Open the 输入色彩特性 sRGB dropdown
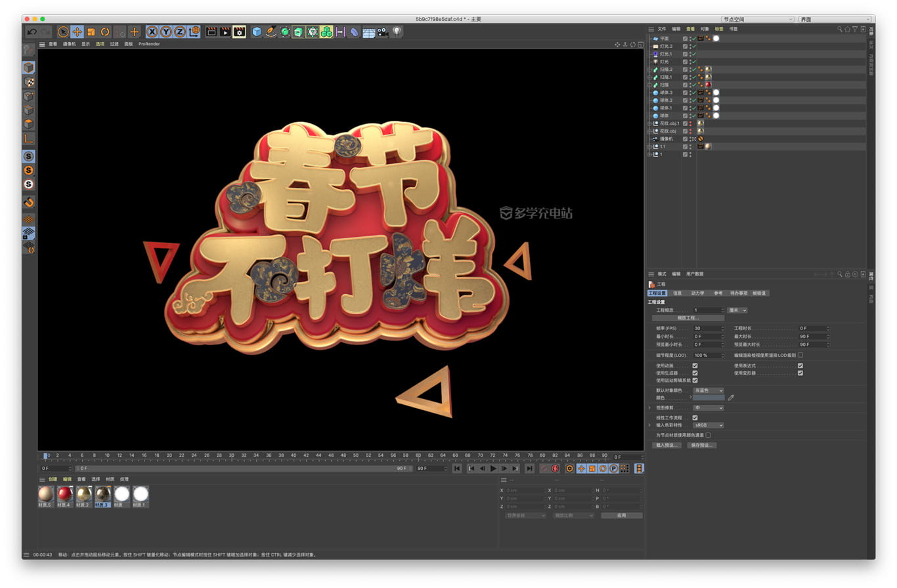Image resolution: width=897 pixels, height=588 pixels. (x=708, y=425)
